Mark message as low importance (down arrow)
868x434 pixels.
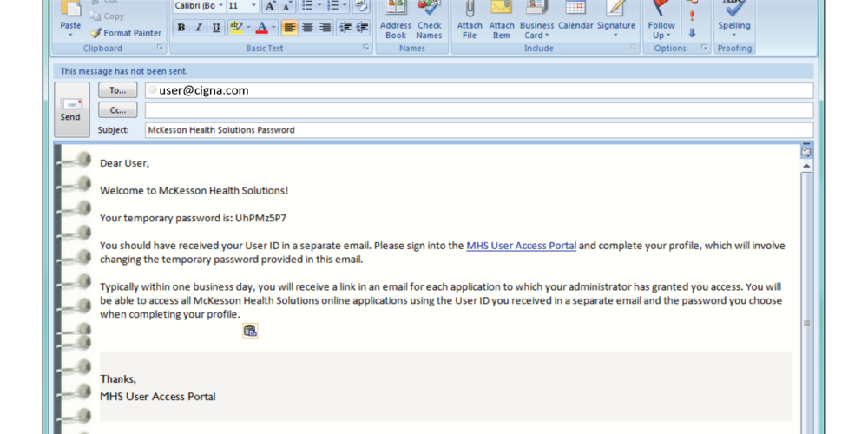[x=692, y=33]
